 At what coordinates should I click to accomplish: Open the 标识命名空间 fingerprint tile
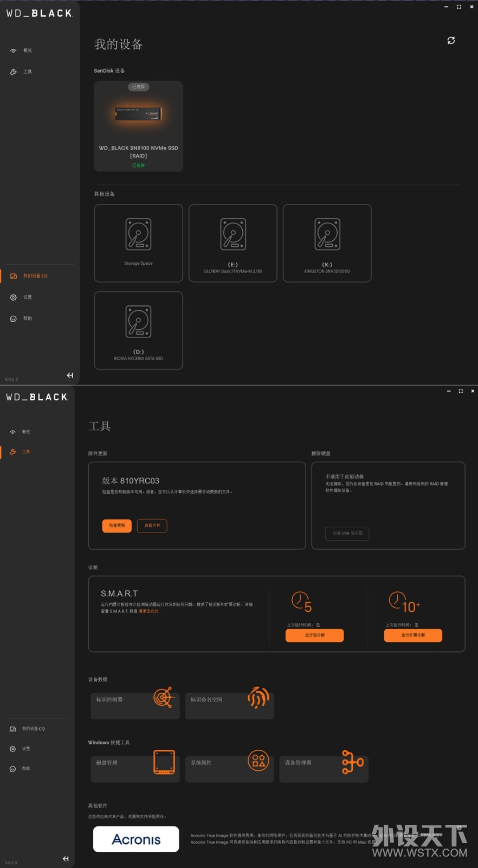click(x=229, y=705)
